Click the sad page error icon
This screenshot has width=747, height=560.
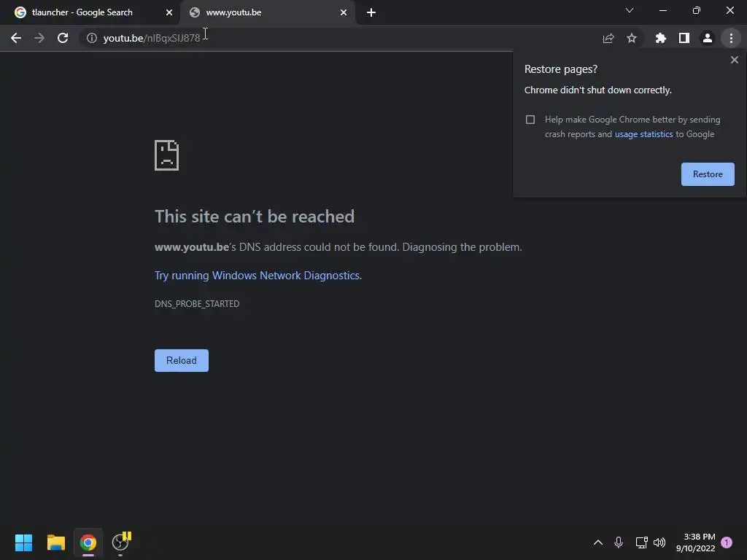(x=167, y=155)
